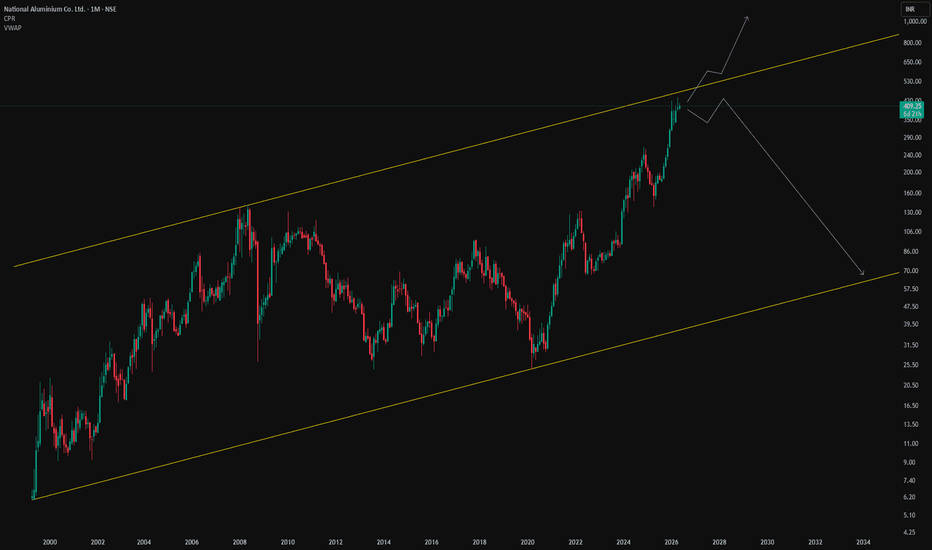Click the 2014 year on time axis

point(383,542)
